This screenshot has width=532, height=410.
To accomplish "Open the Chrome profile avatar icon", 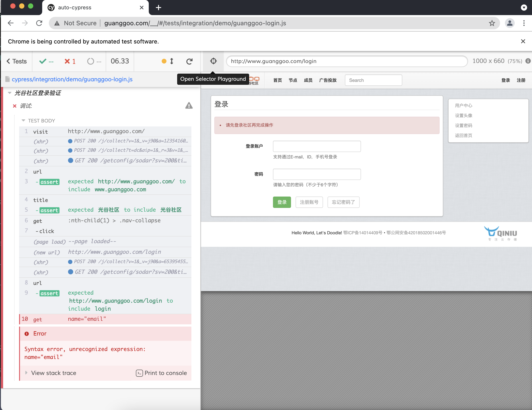I will coord(509,23).
